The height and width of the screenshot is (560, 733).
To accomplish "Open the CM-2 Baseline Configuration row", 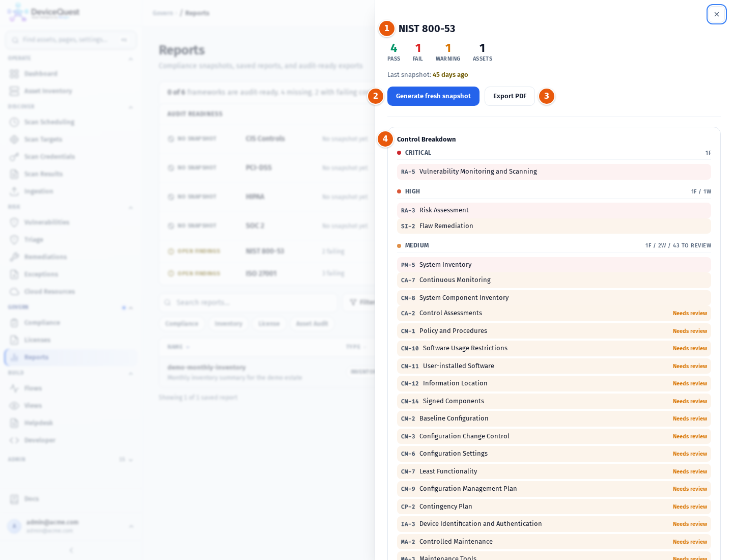I will pyautogui.click(x=554, y=418).
